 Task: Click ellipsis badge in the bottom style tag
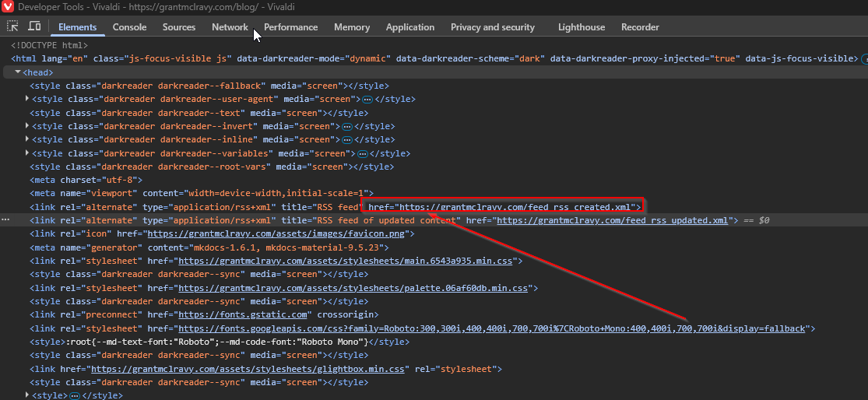click(x=74, y=395)
